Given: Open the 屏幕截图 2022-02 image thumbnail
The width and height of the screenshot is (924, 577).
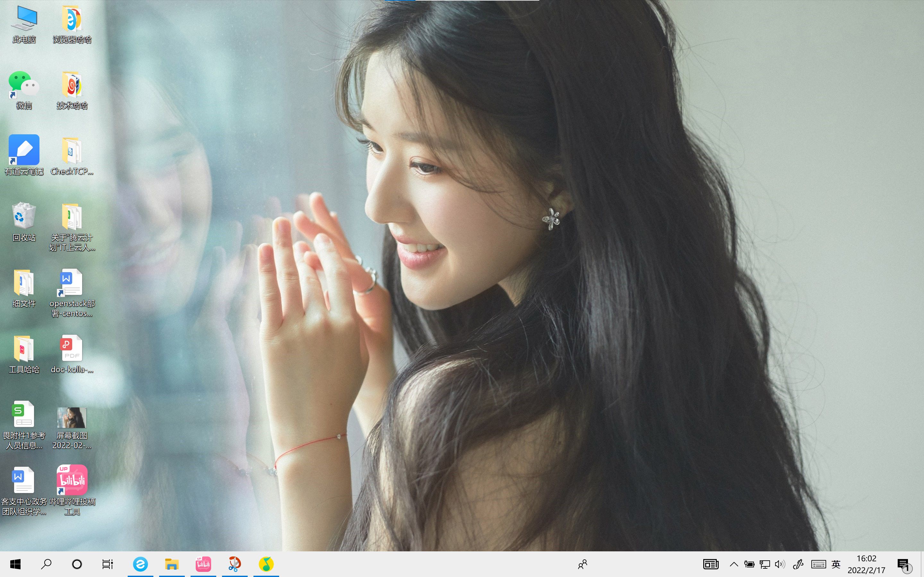Looking at the screenshot, I should tap(72, 417).
